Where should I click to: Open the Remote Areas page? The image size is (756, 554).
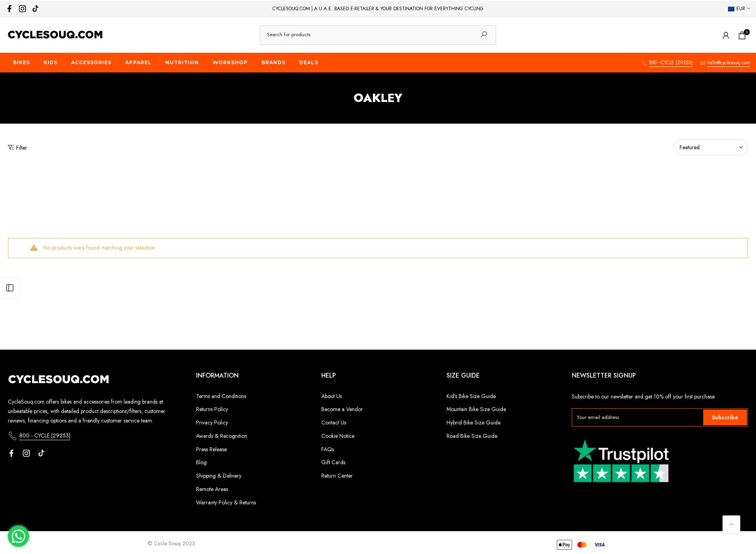point(212,489)
